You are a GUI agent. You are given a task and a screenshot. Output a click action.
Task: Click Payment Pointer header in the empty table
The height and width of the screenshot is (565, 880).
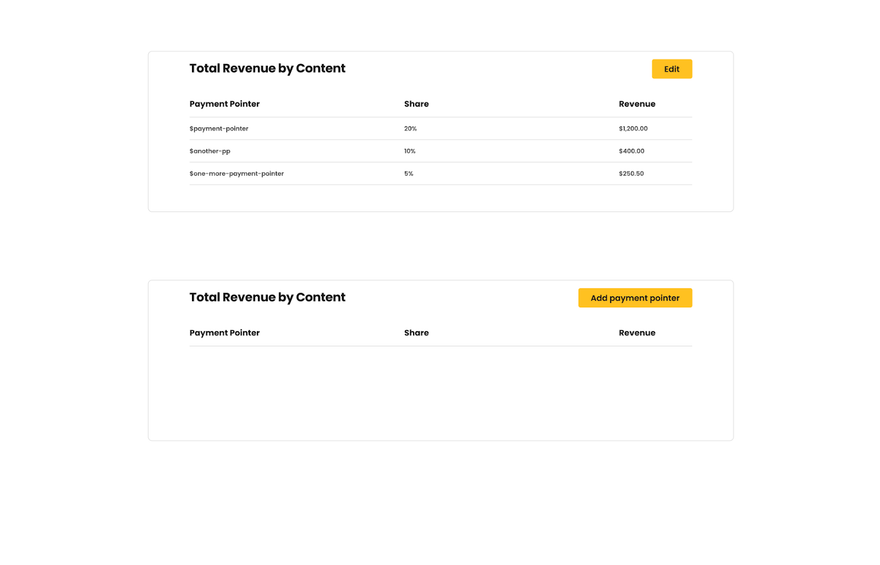pyautogui.click(x=225, y=333)
